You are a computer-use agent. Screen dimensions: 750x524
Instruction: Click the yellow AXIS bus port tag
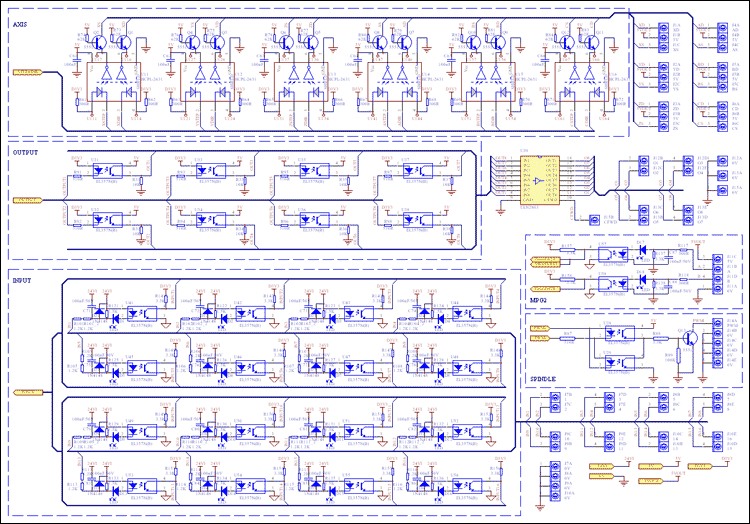(28, 72)
